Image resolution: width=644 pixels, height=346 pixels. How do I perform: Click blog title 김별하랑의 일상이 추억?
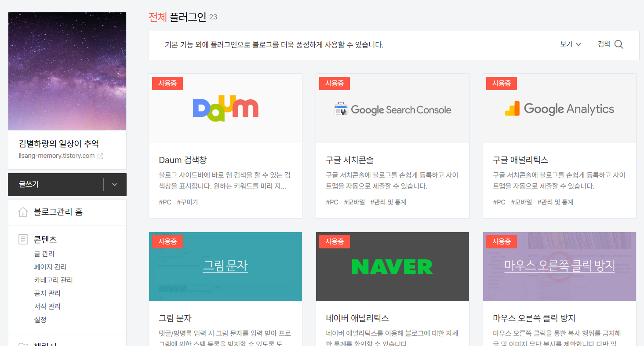[59, 143]
